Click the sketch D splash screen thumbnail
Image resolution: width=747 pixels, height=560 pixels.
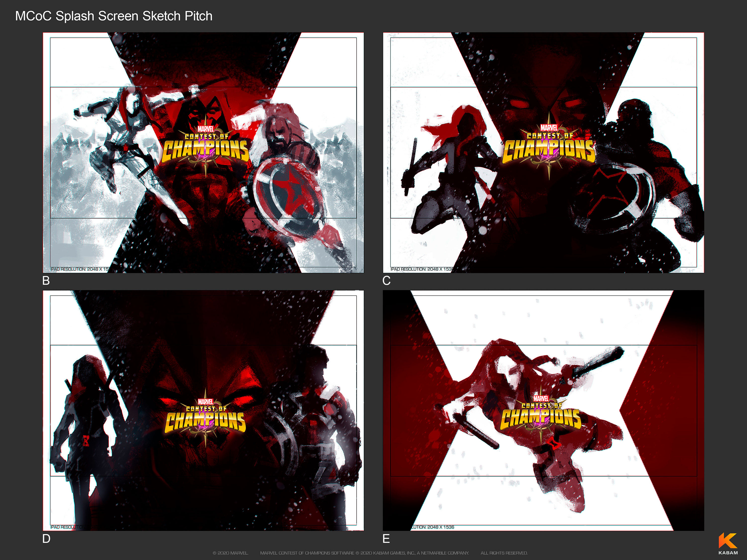click(x=203, y=410)
